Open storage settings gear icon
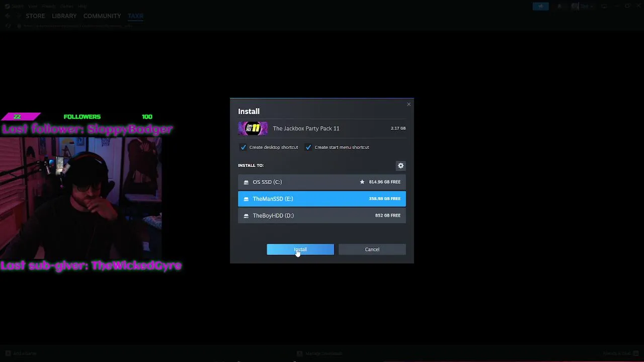The width and height of the screenshot is (644, 362). (x=401, y=165)
